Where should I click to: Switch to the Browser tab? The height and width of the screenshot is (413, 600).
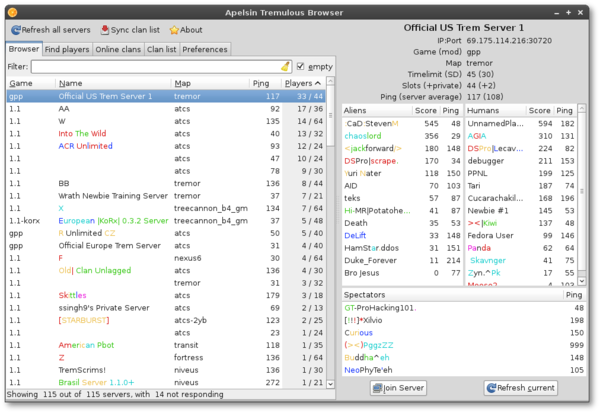24,49
